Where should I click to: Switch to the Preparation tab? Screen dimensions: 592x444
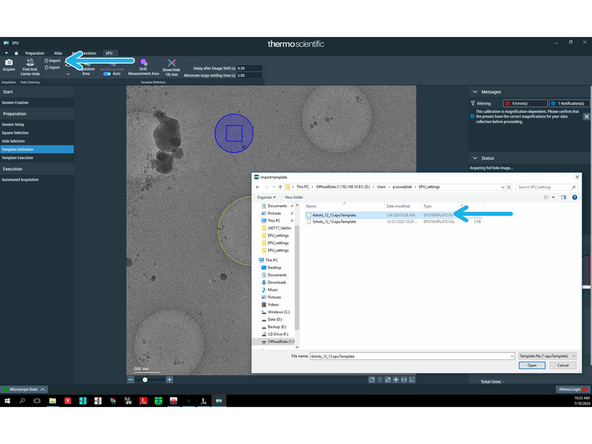pyautogui.click(x=35, y=53)
